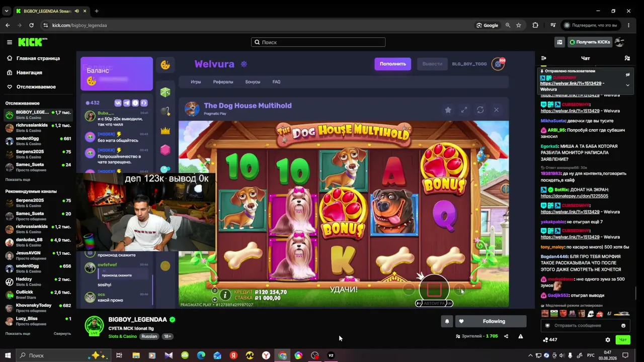
Task: Open Навигация in the sidebar
Action: (x=25, y=72)
